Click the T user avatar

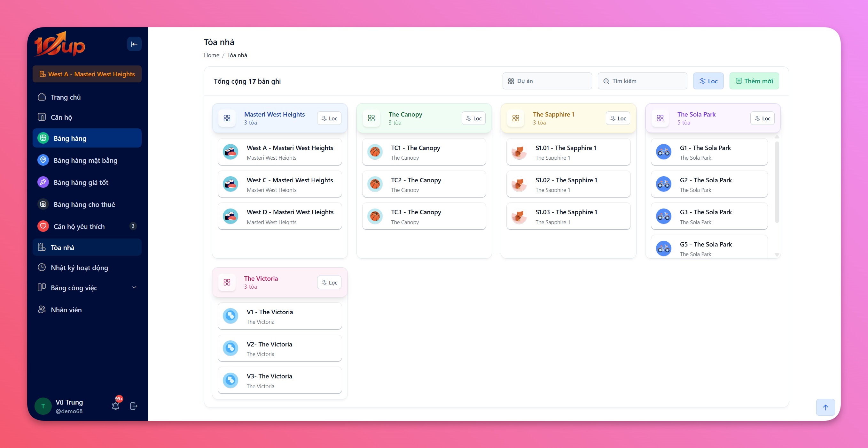pos(43,406)
